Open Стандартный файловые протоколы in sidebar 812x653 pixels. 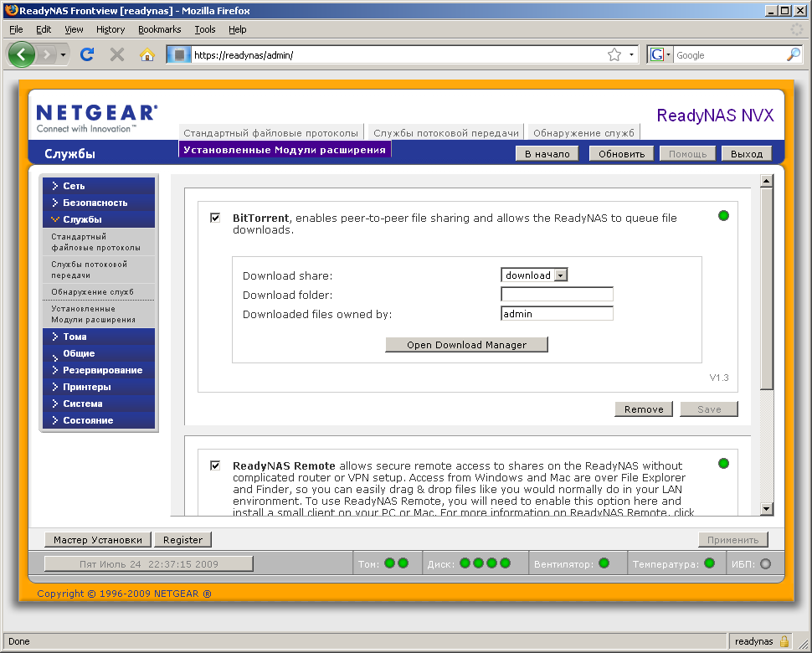[x=99, y=242]
